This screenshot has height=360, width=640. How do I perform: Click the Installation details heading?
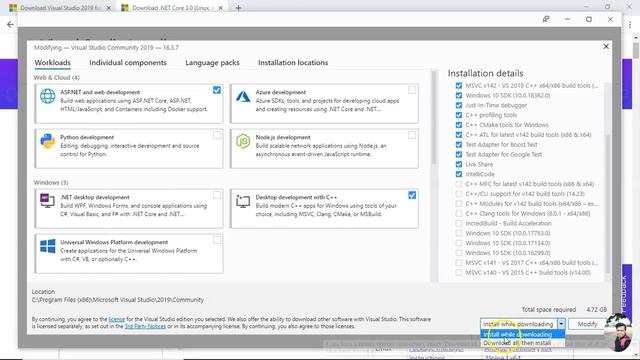[x=485, y=73]
